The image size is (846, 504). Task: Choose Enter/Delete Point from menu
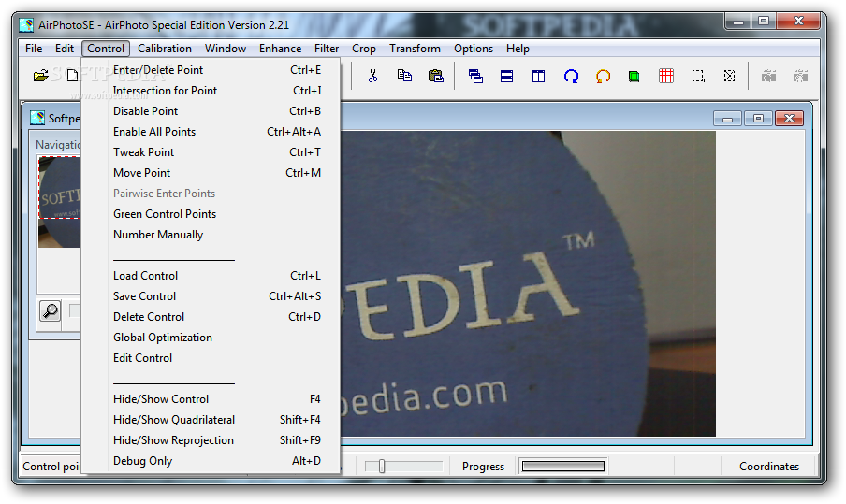click(211, 70)
